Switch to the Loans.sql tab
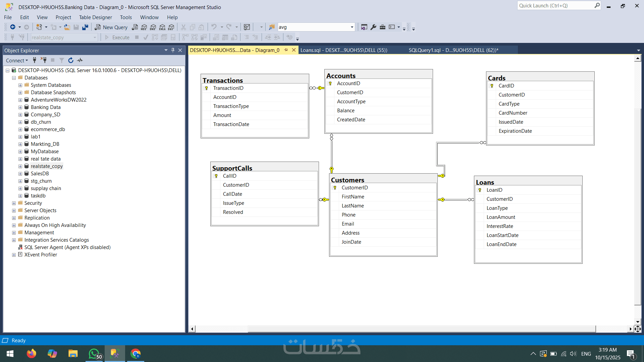644x362 pixels. click(343, 50)
